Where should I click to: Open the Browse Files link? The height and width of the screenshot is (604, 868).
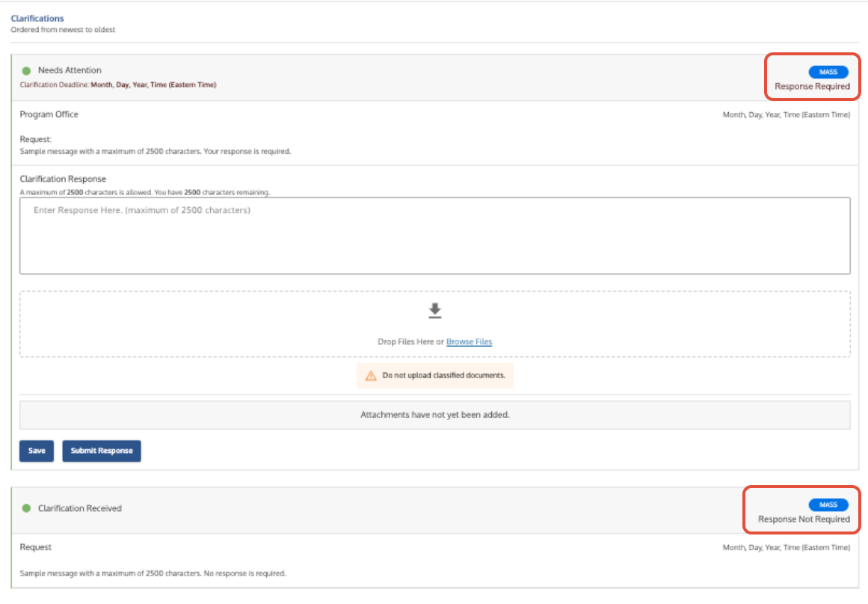(470, 342)
